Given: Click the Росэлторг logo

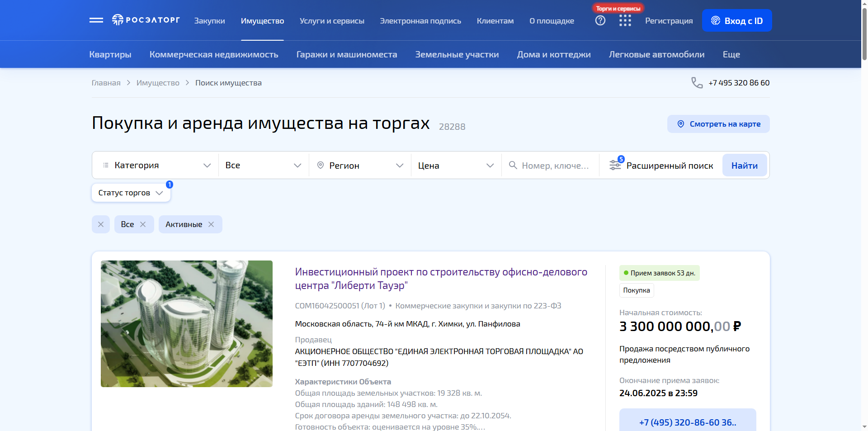Looking at the screenshot, I should (146, 20).
